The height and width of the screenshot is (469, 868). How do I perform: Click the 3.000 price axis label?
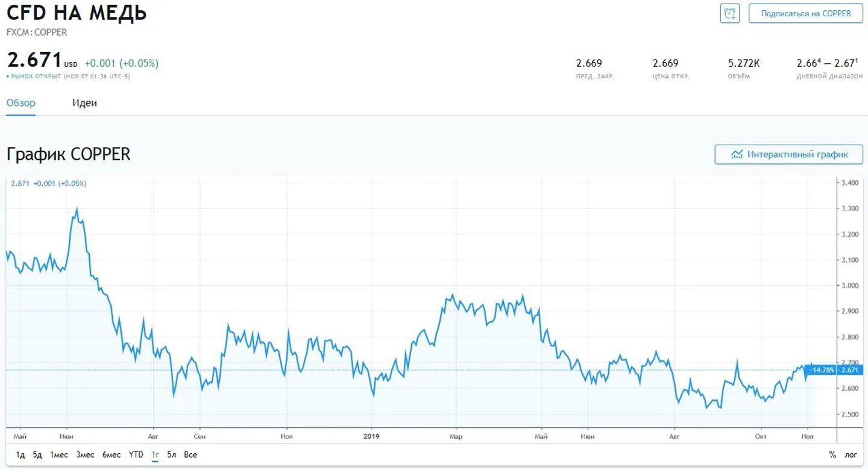(849, 286)
